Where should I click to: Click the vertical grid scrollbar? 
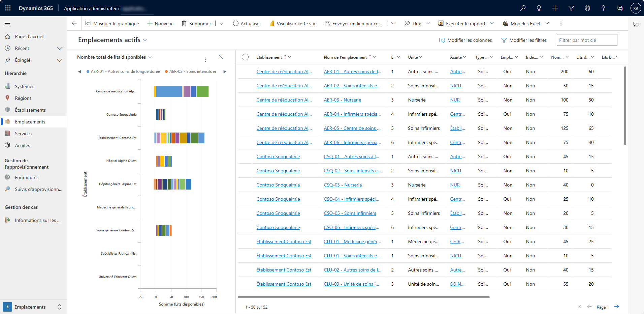625,106
